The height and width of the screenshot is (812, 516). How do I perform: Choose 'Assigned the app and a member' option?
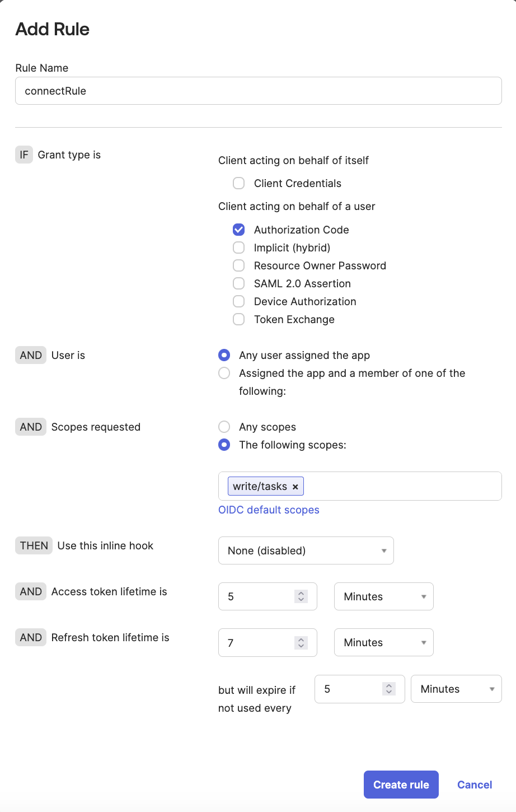[224, 373]
